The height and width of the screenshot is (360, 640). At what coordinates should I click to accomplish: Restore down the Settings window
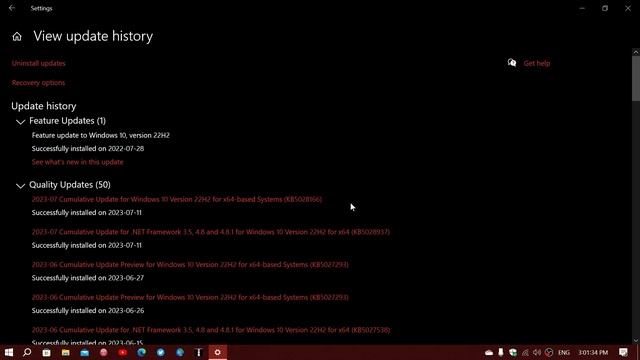[605, 8]
